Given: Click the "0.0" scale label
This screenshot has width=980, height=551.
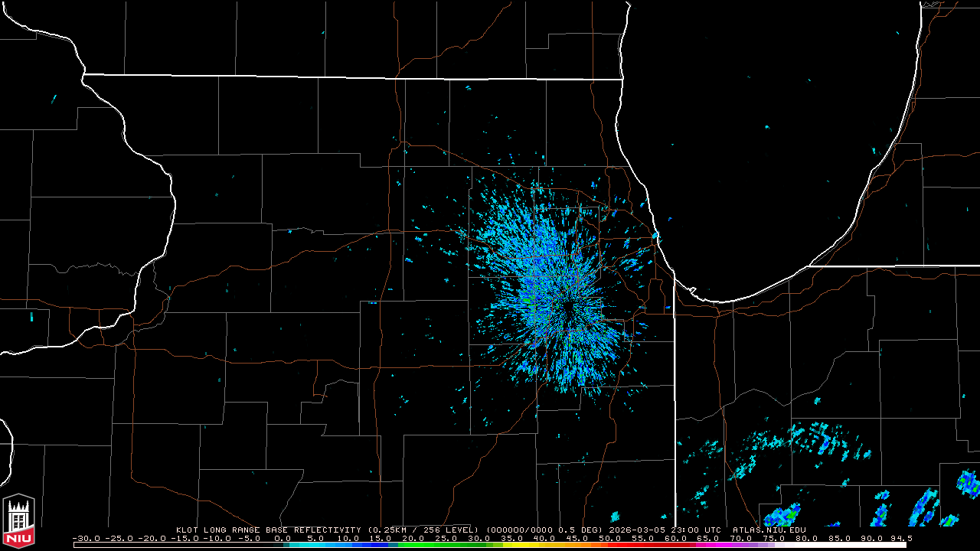Looking at the screenshot, I should click(x=283, y=538).
